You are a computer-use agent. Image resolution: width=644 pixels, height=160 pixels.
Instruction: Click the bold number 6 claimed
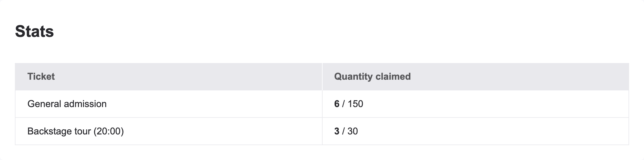pos(337,104)
